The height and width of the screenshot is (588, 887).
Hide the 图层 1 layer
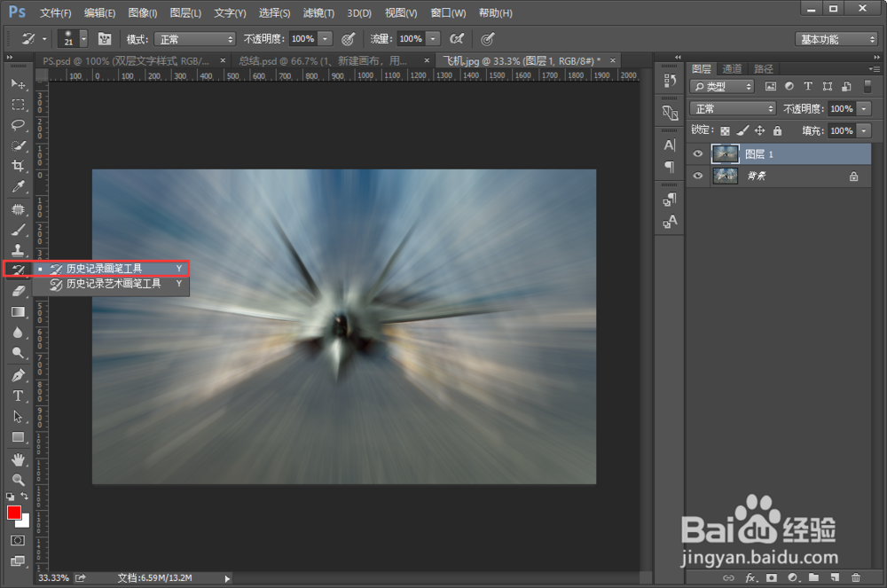[x=698, y=153]
